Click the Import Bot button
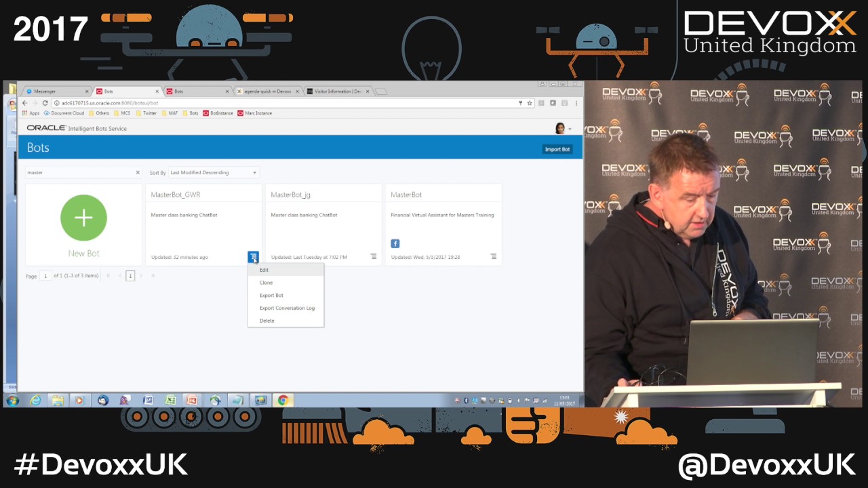Screen dimensions: 868x488 [557, 149]
